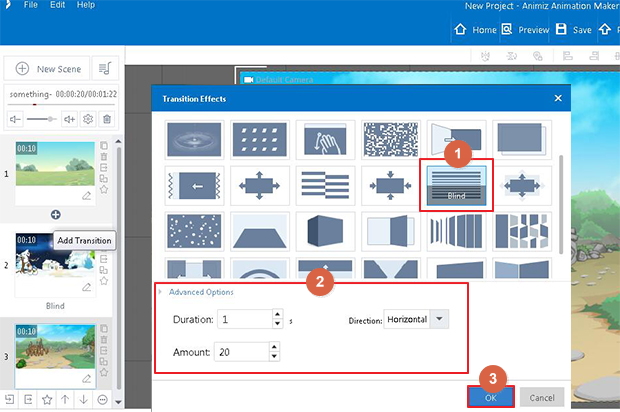620x412 pixels.
Task: Click the plus Add Transition icon below scene 1
Action: click(56, 215)
